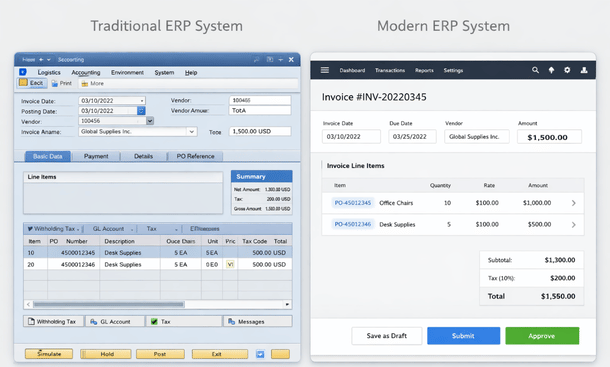This screenshot has height=367, width=610.
Task: Open Posting Date picker button
Action: click(x=141, y=111)
